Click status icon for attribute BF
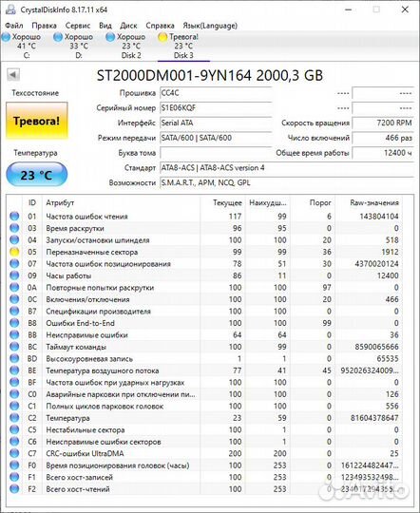This screenshot has width=420, height=513. click(x=14, y=382)
